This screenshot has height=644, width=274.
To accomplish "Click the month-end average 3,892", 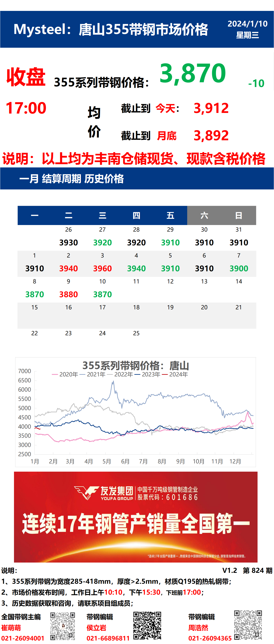I will (x=211, y=136).
